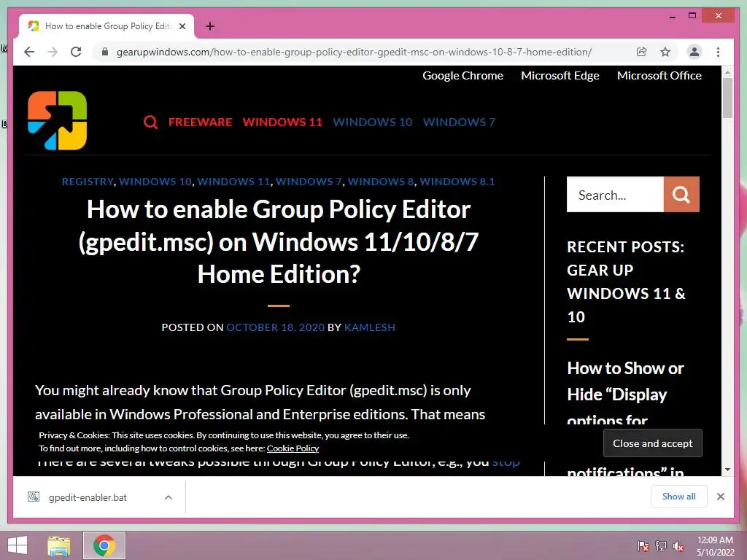Click the scrollbar up arrow
The image size is (747, 560).
(727, 72)
